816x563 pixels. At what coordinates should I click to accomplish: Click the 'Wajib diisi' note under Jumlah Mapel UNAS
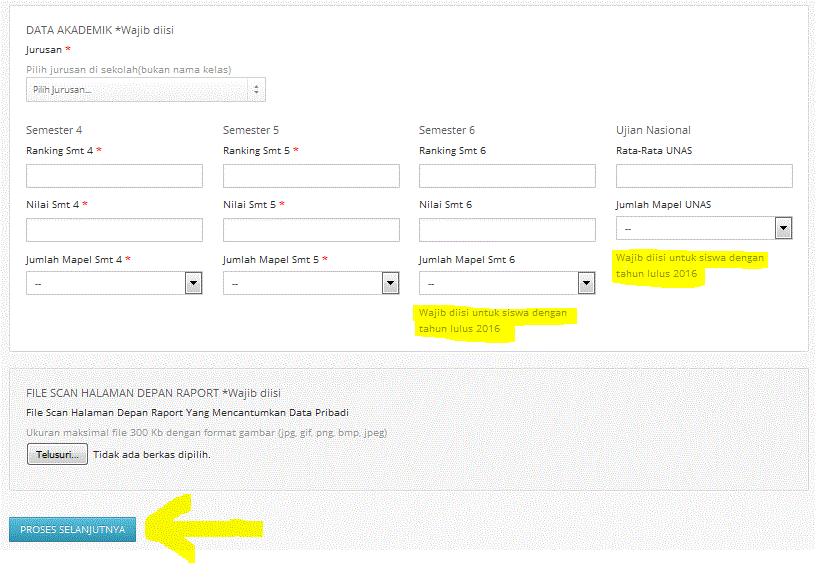(690, 265)
